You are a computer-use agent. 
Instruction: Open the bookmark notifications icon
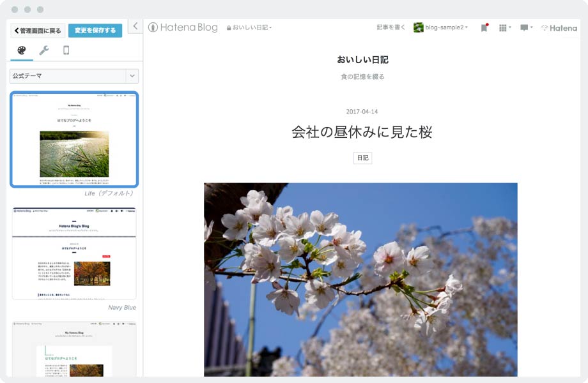point(484,28)
